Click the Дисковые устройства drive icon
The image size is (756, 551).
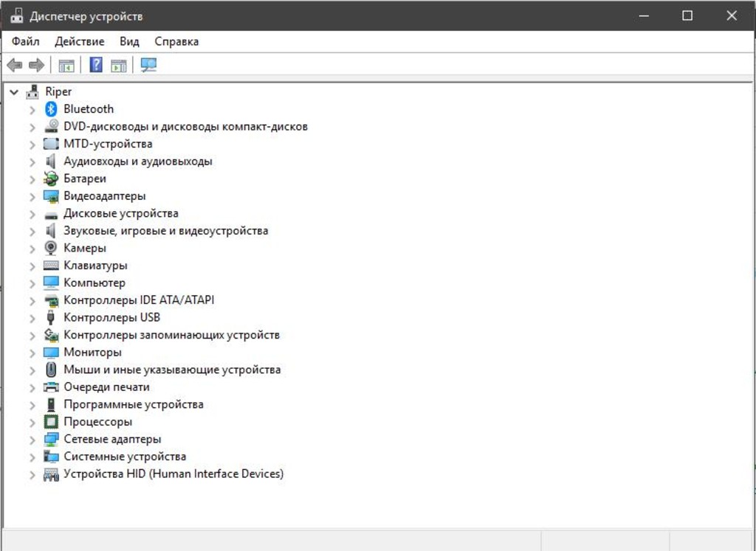51,215
